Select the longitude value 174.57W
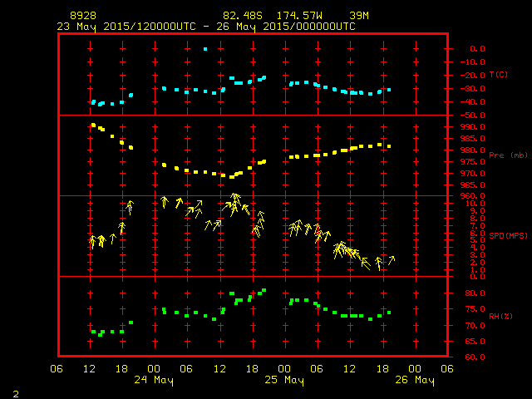Image resolution: width=532 pixels, height=399 pixels. pyautogui.click(x=299, y=16)
